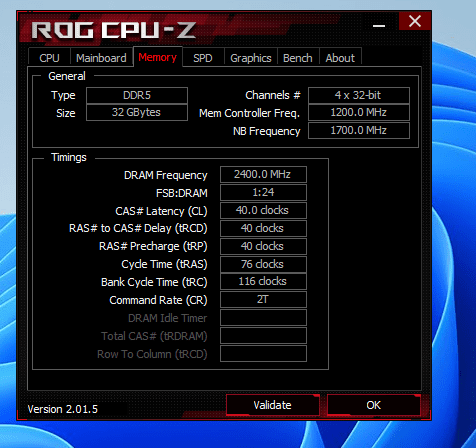Viewport: 476px width, 448px height.
Task: Show the About tab
Action: [x=340, y=58]
